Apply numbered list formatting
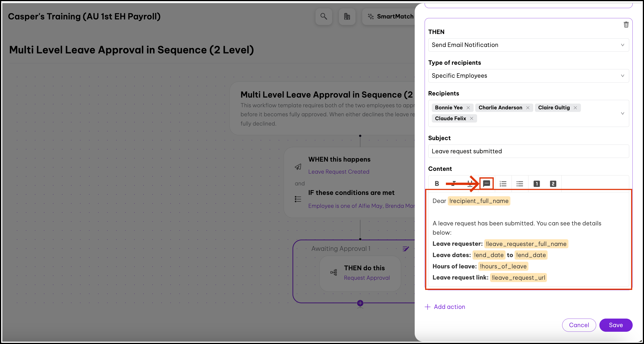 [x=503, y=184]
